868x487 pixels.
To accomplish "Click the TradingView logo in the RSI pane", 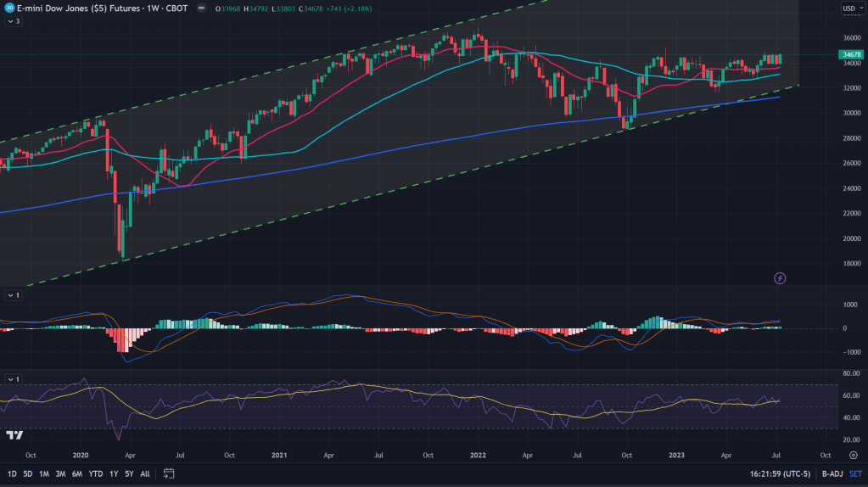I will [x=14, y=435].
